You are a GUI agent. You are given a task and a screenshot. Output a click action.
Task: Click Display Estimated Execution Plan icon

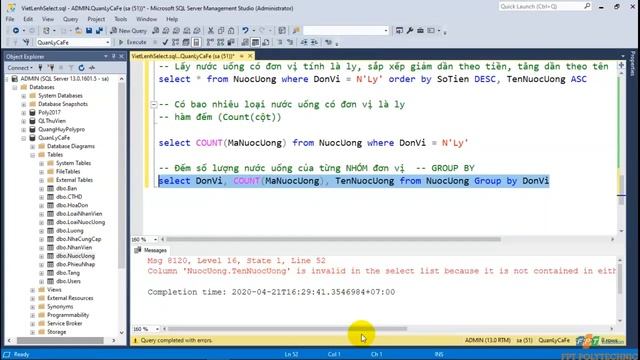click(x=176, y=42)
